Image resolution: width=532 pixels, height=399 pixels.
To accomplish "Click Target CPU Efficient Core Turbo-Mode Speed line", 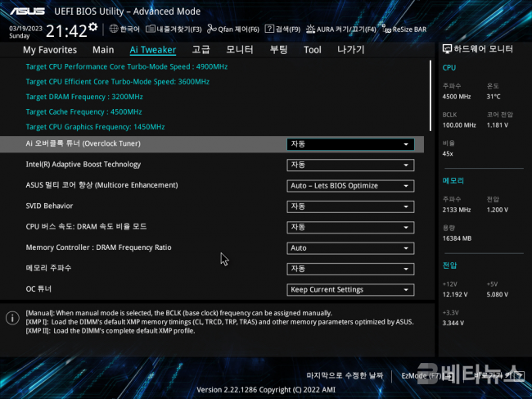I will pyautogui.click(x=117, y=81).
